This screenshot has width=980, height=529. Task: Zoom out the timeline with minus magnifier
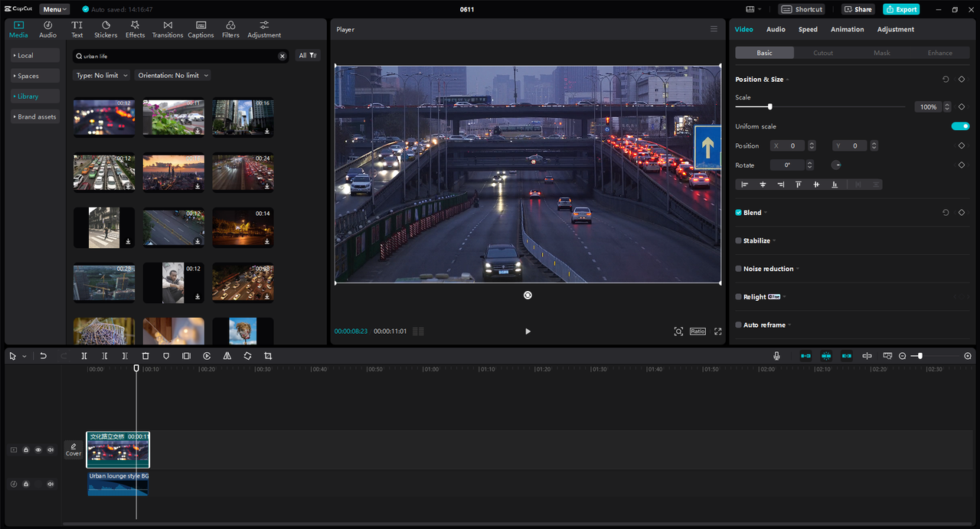coord(903,356)
